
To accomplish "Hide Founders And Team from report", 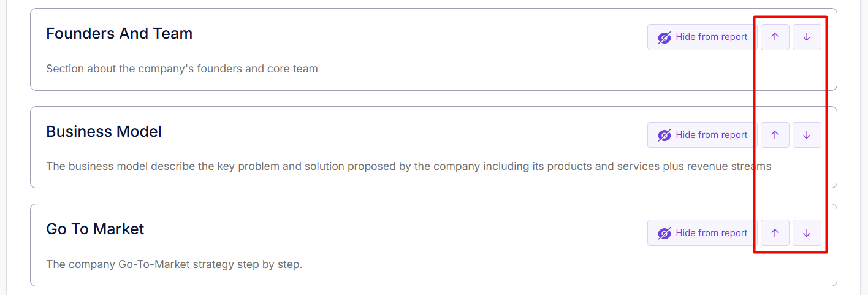I will pos(711,37).
